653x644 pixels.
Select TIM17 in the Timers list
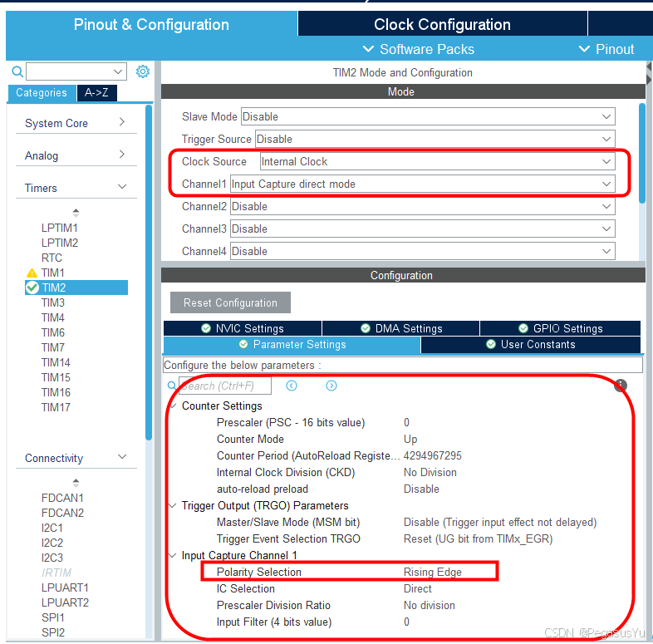click(56, 407)
